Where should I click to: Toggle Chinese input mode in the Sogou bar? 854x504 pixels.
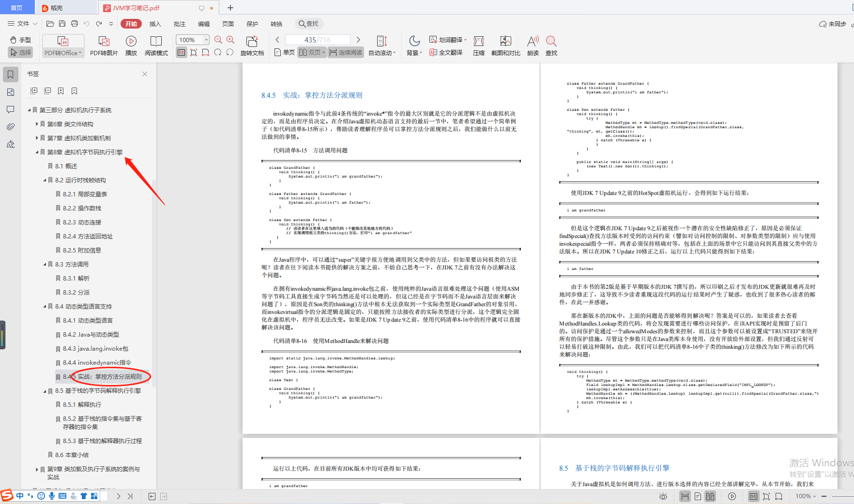point(20,496)
